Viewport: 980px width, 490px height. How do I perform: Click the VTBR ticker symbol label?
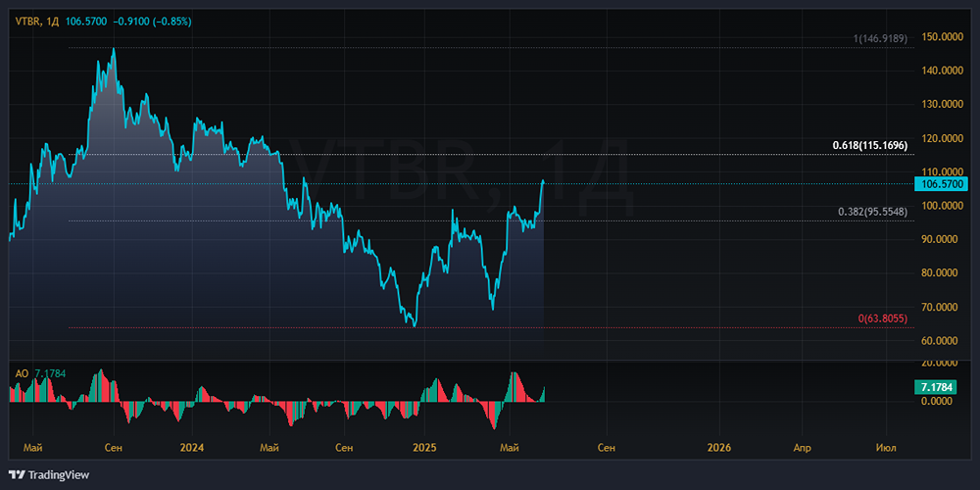pyautogui.click(x=28, y=22)
